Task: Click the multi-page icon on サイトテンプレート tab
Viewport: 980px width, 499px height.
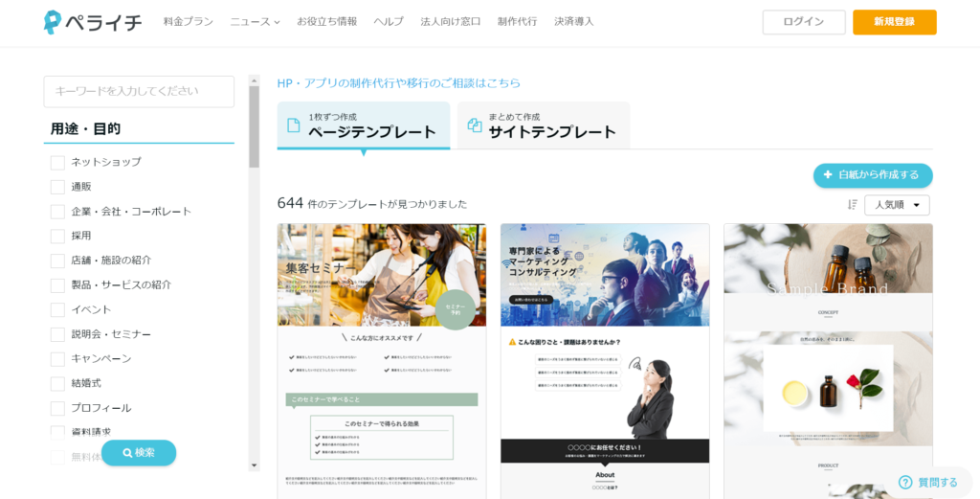Action: pyautogui.click(x=474, y=125)
